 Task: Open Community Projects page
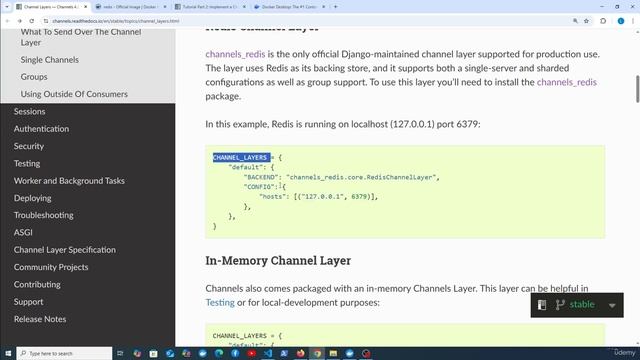(51, 267)
